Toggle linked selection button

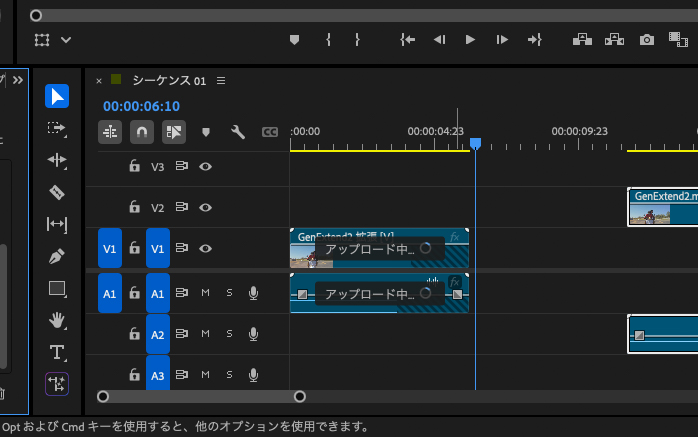[x=174, y=132]
